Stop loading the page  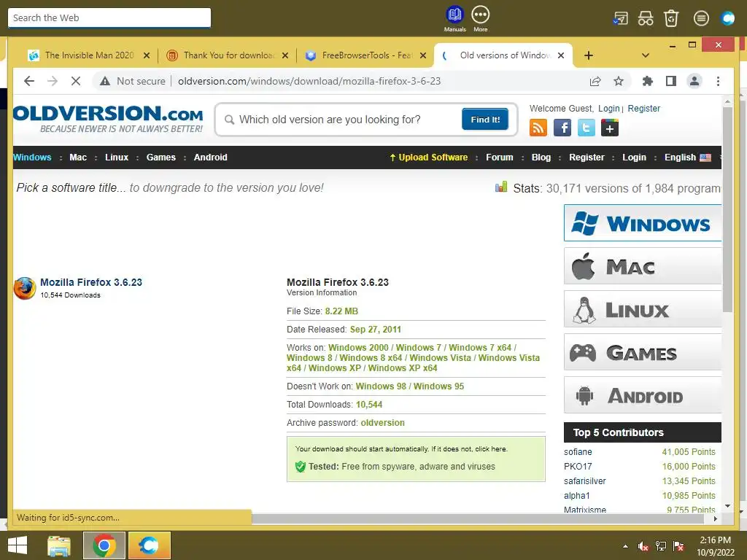(x=76, y=81)
